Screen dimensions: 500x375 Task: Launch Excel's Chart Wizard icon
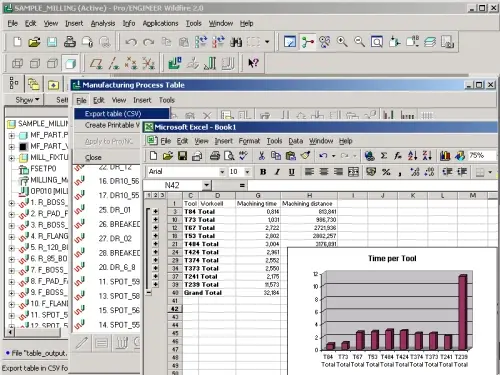coord(445,156)
